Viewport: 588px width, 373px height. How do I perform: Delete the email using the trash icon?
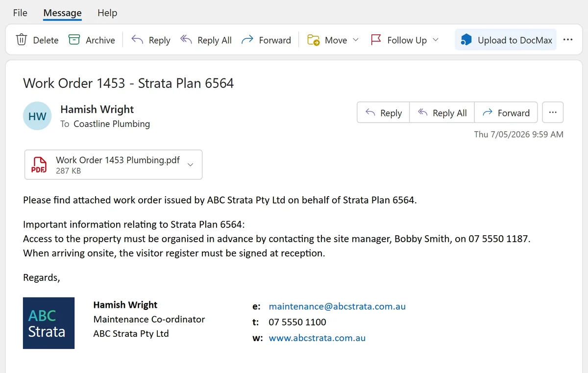click(x=22, y=40)
